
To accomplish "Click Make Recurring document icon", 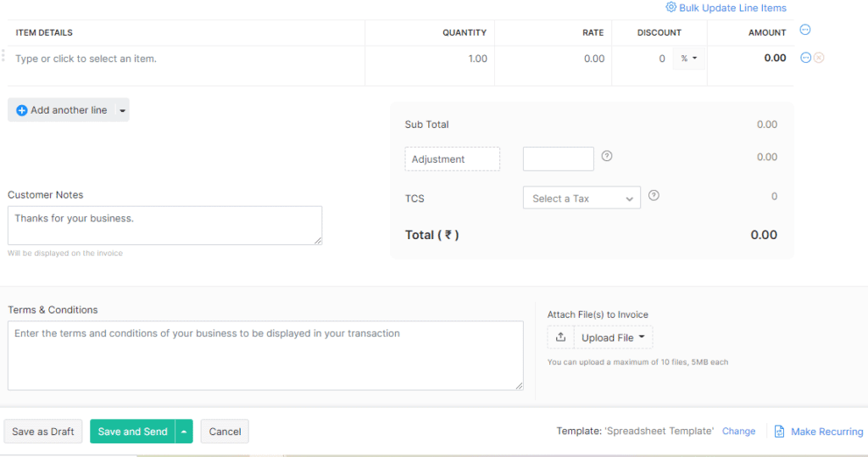I will [x=779, y=432].
